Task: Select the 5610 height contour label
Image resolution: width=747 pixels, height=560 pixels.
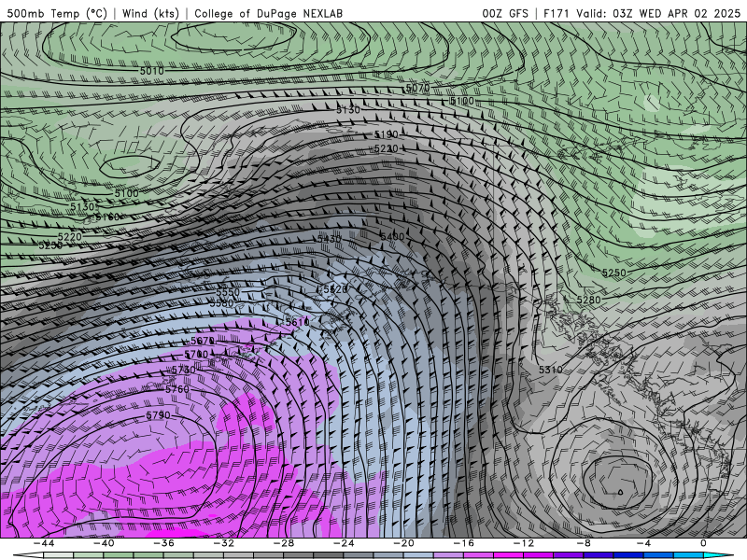Action: pos(297,322)
